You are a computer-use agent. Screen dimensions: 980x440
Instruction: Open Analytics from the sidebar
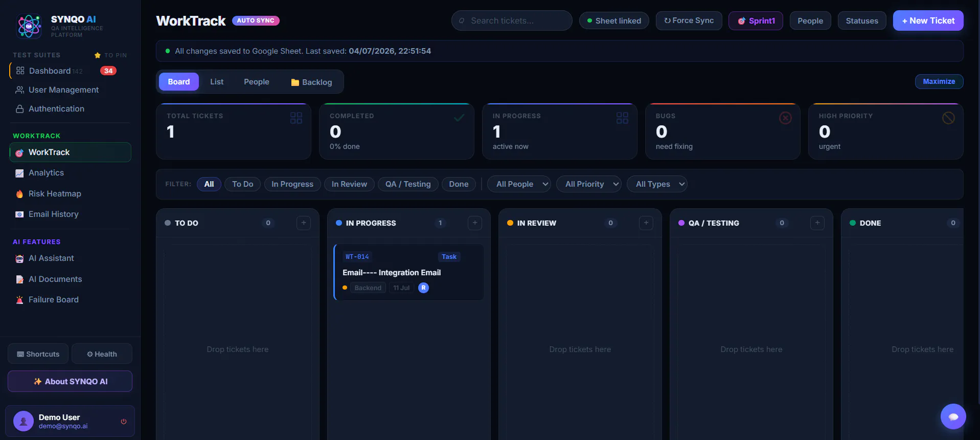click(70, 173)
